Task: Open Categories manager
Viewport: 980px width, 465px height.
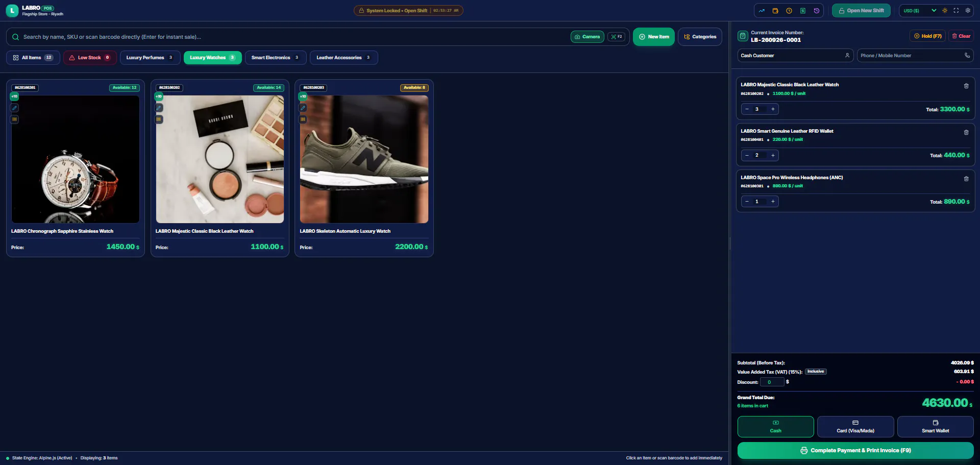Action: [700, 37]
